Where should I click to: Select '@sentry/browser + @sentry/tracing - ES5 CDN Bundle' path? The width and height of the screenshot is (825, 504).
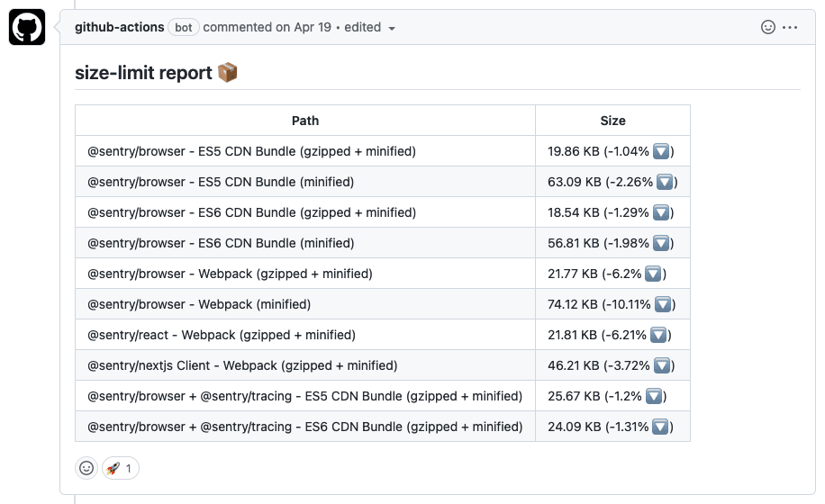[304, 396]
